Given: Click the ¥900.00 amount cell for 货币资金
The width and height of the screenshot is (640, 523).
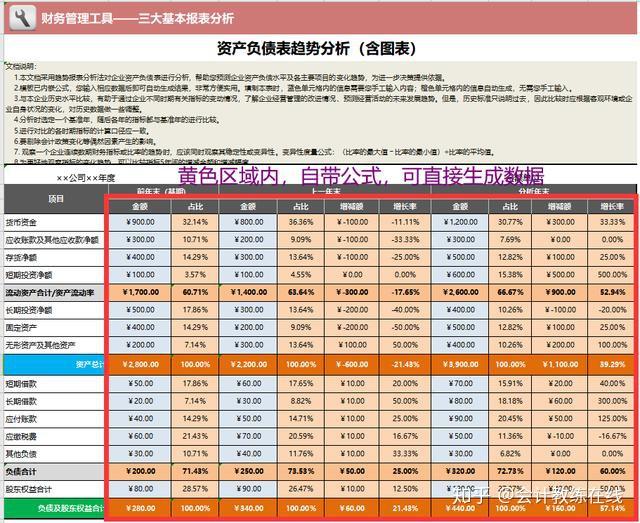Looking at the screenshot, I should tap(140, 222).
